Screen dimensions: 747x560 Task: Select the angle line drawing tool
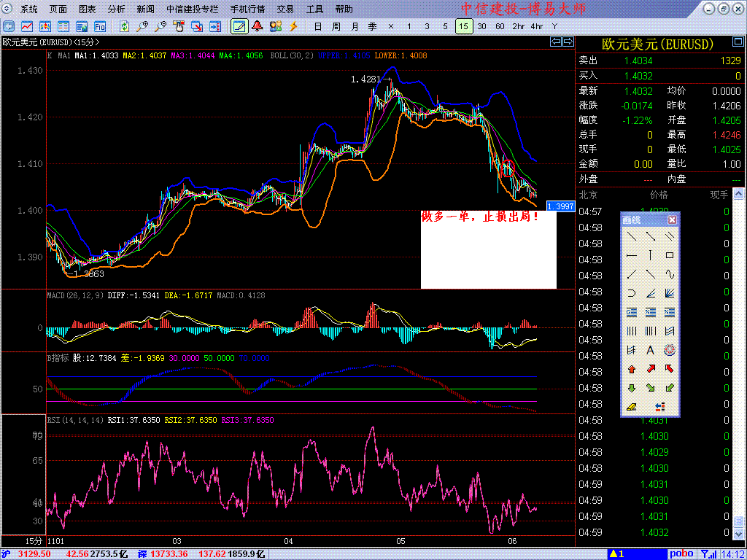click(650, 293)
